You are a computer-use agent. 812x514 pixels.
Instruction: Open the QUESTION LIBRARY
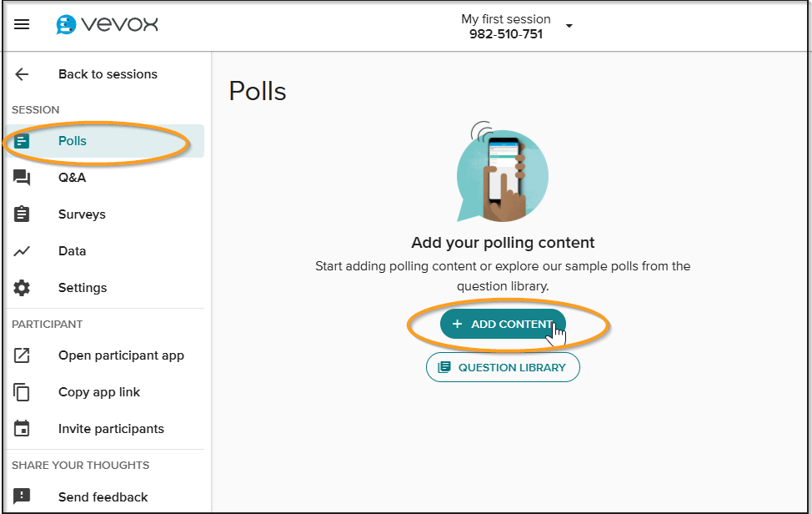tap(503, 367)
